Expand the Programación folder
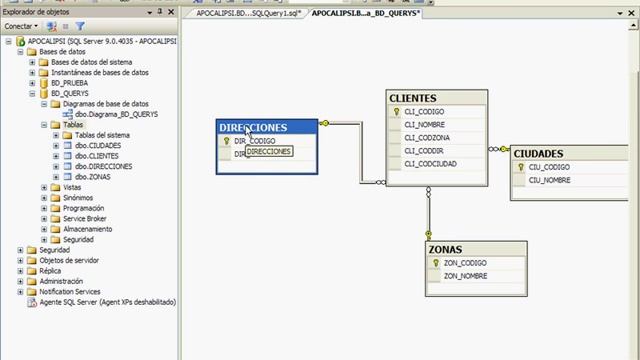 (x=44, y=208)
